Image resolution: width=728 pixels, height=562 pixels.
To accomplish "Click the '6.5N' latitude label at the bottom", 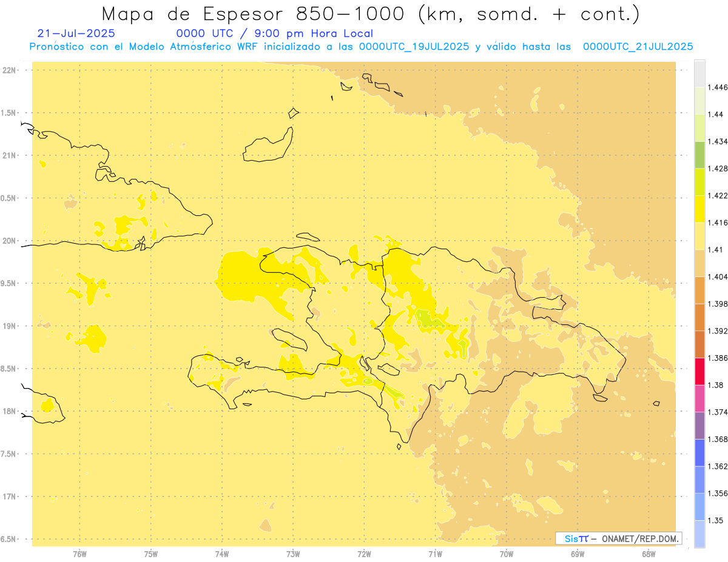I will pyautogui.click(x=8, y=540).
